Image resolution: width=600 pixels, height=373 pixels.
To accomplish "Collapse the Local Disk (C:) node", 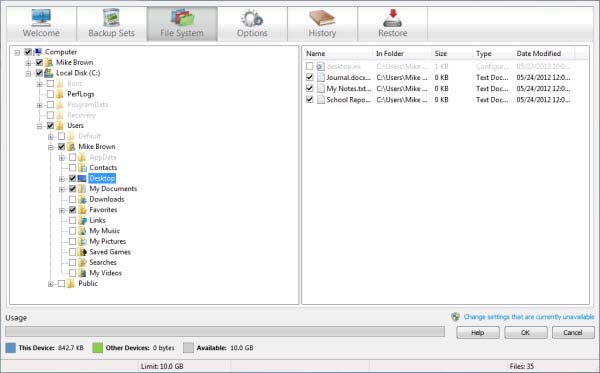I will (x=28, y=73).
